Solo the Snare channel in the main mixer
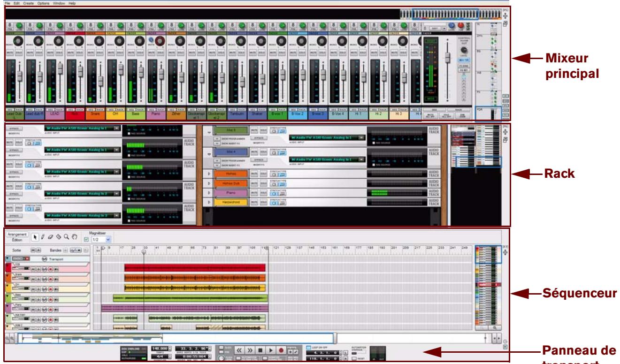Image resolution: width=620 pixels, height=364 pixels. click(x=100, y=53)
